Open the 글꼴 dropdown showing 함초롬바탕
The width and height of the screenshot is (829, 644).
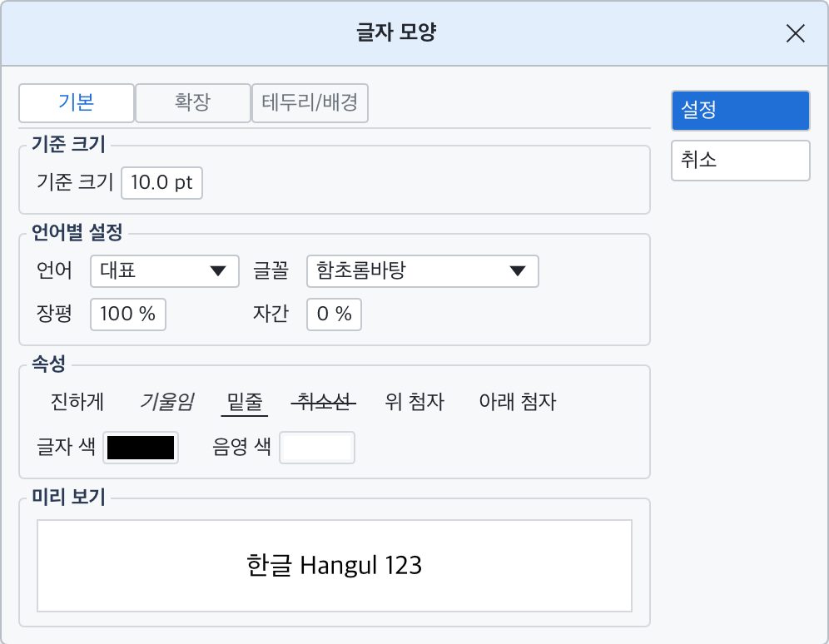coord(423,271)
